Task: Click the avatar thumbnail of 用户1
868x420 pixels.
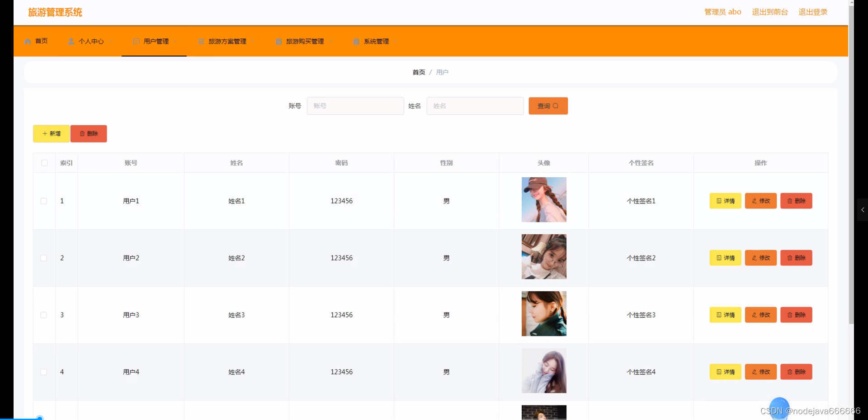Action: pyautogui.click(x=544, y=199)
